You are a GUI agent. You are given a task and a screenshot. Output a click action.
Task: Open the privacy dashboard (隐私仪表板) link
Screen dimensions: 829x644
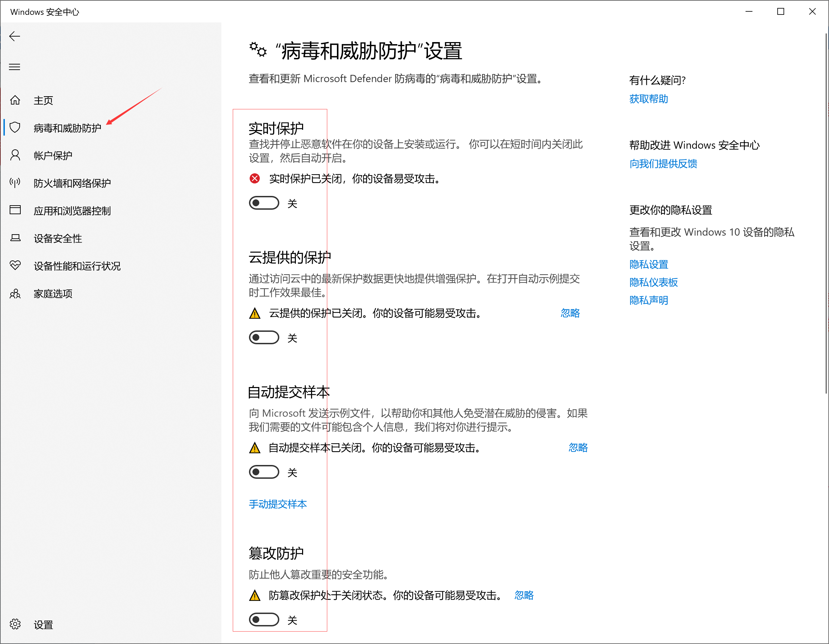(x=653, y=283)
